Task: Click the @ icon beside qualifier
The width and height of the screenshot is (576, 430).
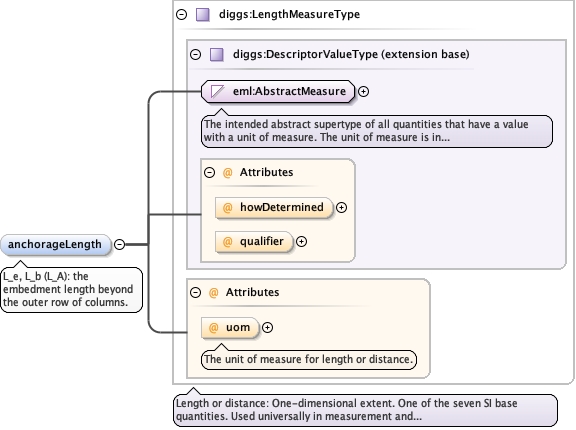Action: 228,242
